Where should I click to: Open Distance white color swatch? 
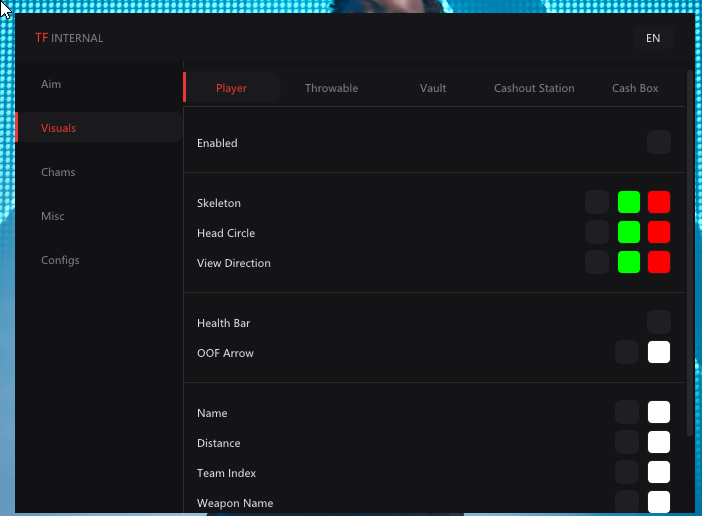point(659,442)
